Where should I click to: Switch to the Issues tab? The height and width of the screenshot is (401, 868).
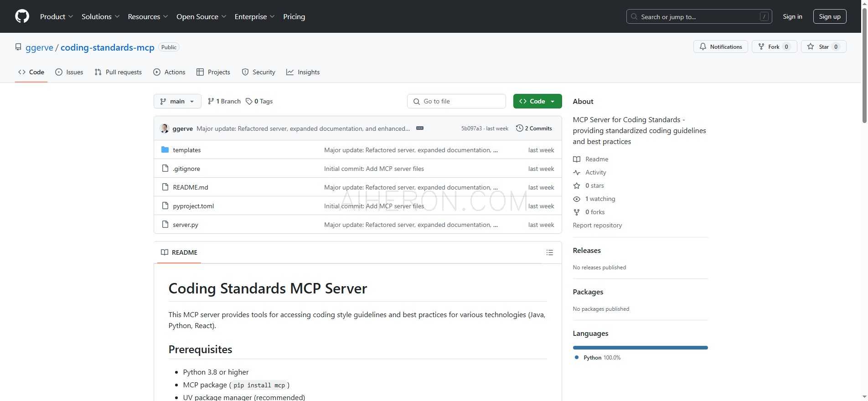click(69, 72)
